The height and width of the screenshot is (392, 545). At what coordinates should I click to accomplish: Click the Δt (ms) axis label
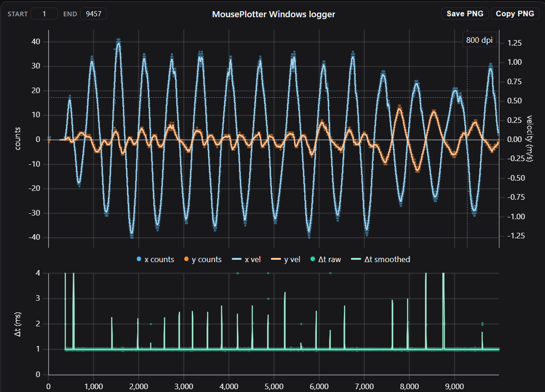17,324
